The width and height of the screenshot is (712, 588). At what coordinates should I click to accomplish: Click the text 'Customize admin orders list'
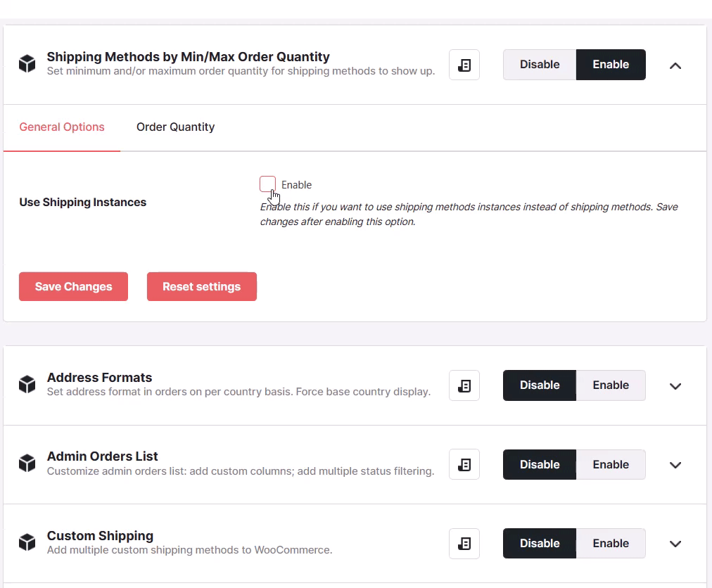[241, 471]
